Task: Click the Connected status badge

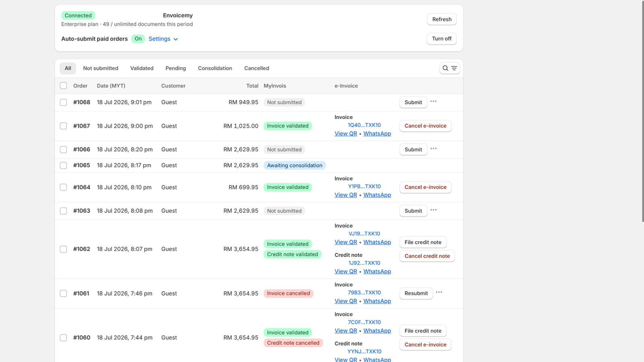Action: (78, 15)
